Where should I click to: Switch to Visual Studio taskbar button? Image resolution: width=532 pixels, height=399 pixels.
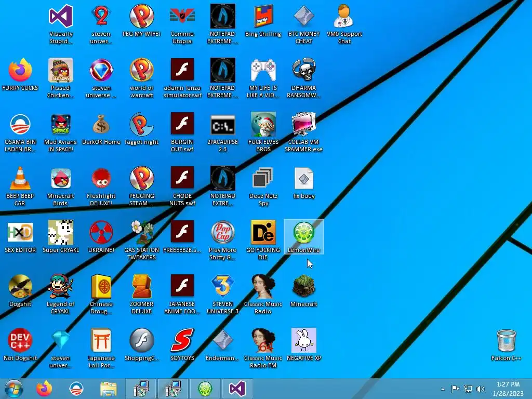pyautogui.click(x=237, y=389)
